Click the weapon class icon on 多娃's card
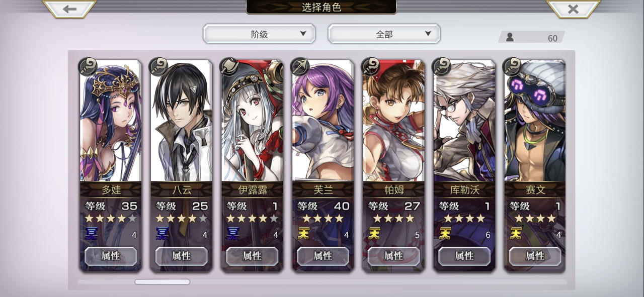 click(x=88, y=66)
